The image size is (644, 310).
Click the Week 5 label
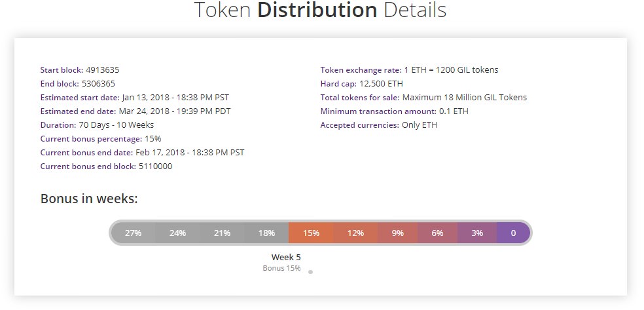pyautogui.click(x=286, y=258)
